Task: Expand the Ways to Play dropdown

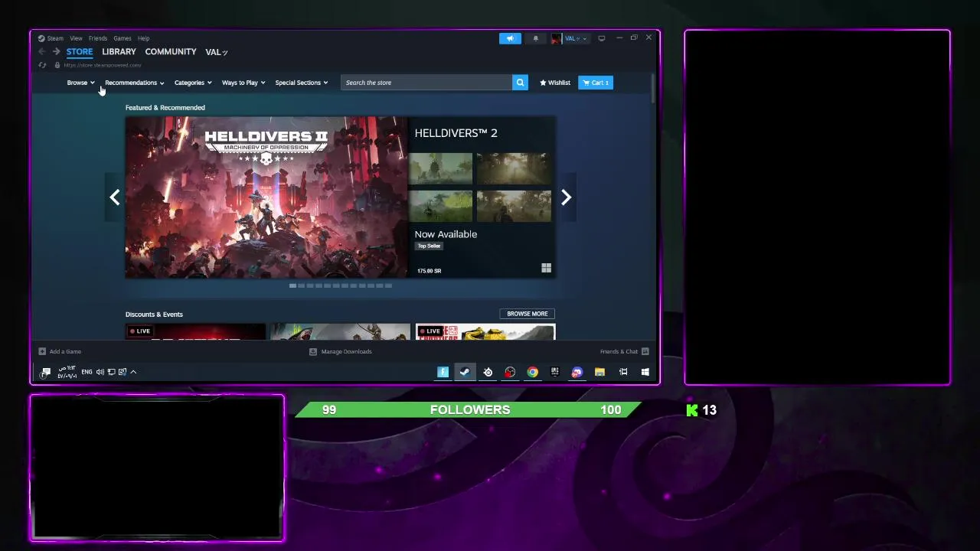Action: coord(243,83)
